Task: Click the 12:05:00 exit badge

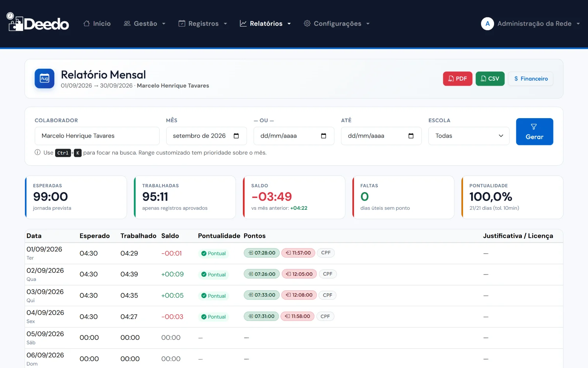Action: pos(299,274)
